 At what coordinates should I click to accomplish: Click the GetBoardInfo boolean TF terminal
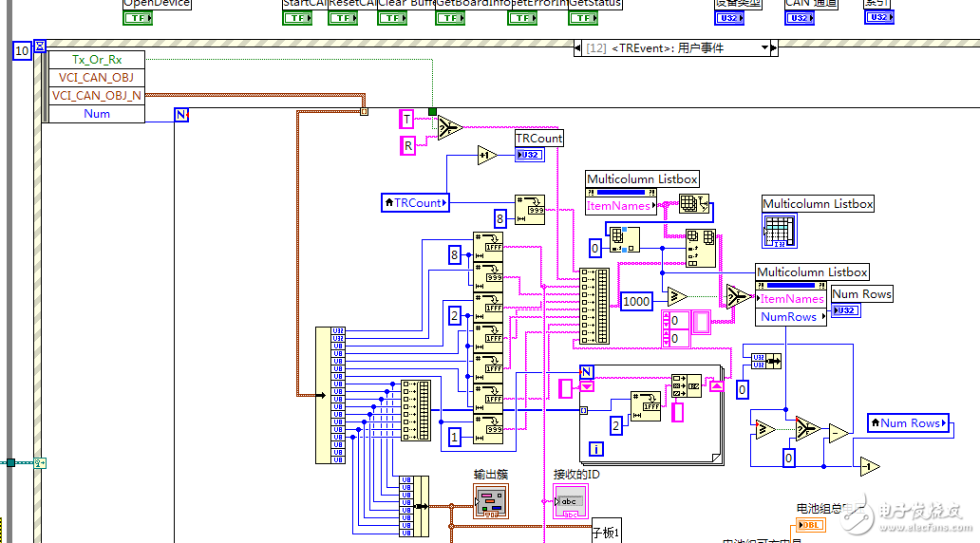451,18
